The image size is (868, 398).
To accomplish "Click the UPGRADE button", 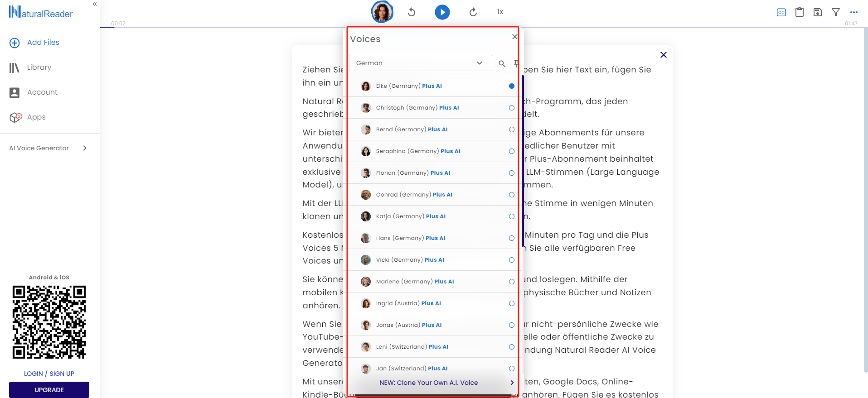I will click(x=49, y=390).
